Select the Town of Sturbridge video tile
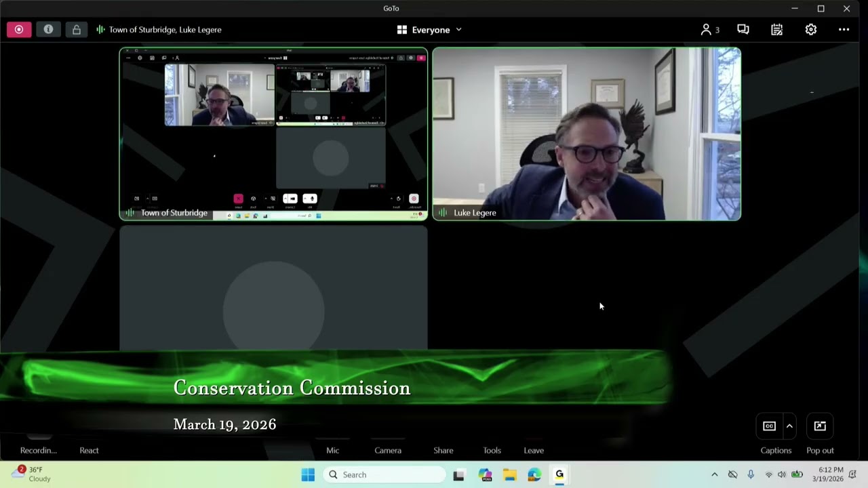Image resolution: width=868 pixels, height=488 pixels. click(273, 134)
